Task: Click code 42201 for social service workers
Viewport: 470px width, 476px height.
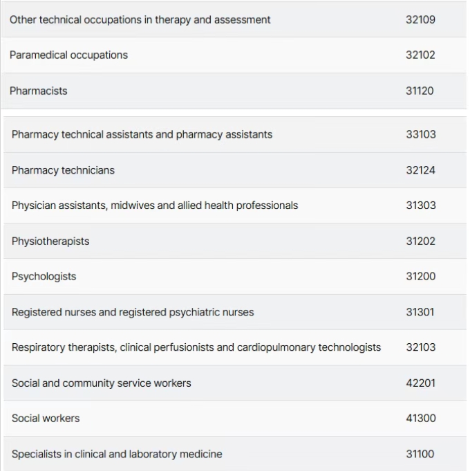Action: pos(420,383)
